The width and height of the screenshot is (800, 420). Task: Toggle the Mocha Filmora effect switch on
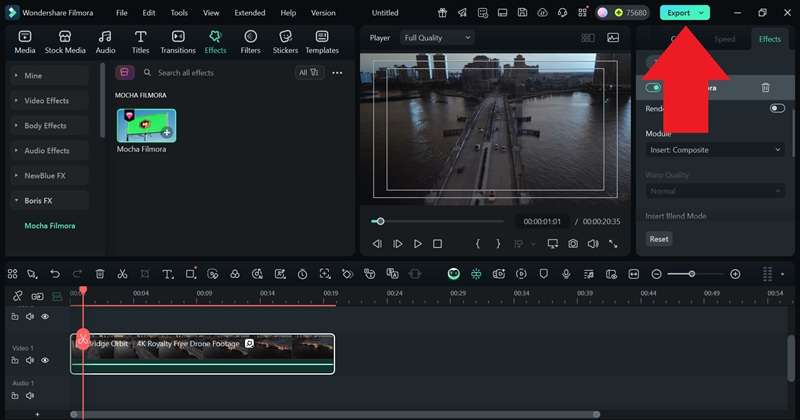click(x=653, y=88)
